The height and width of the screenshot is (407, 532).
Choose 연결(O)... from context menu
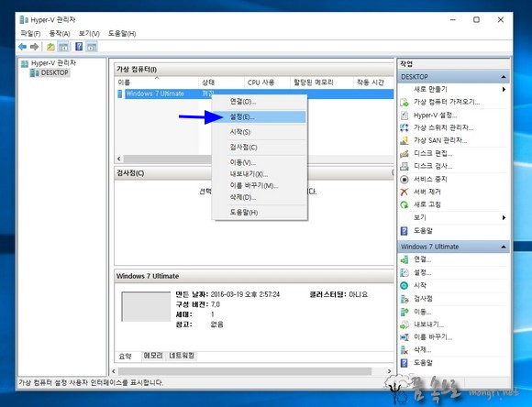tap(260, 102)
